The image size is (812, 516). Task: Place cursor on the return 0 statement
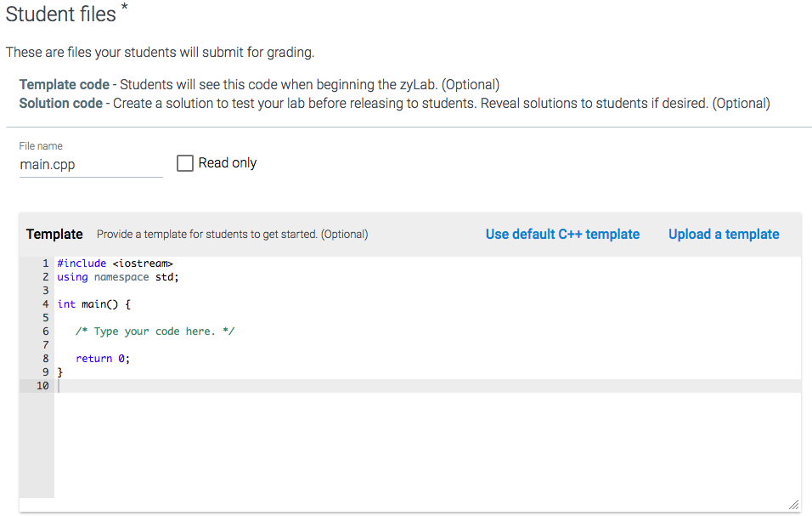(102, 359)
